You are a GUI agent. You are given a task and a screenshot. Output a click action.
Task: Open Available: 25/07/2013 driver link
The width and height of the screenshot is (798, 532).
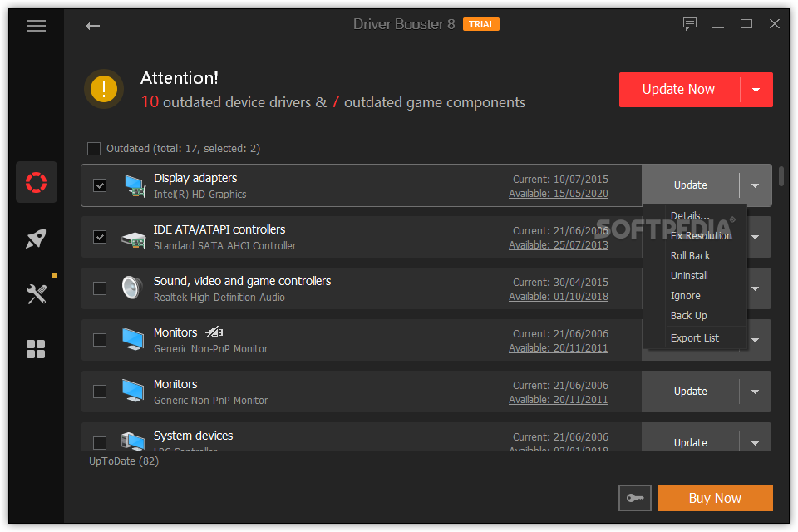coord(559,245)
